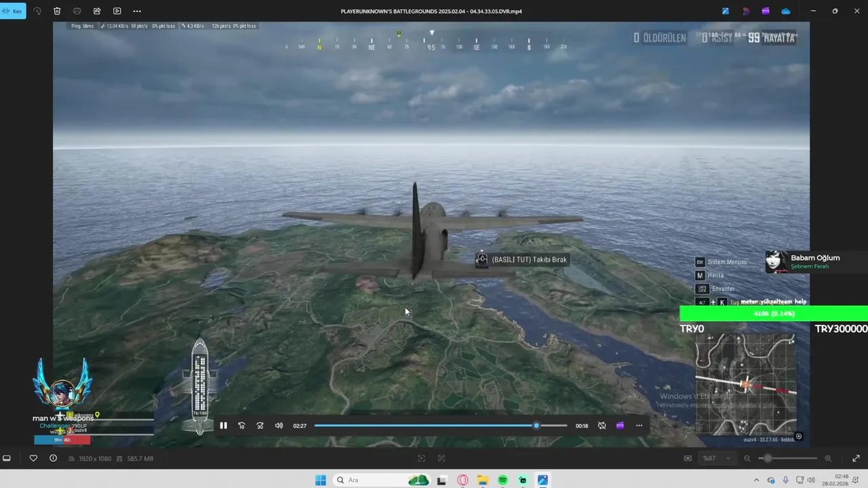
Task: Toggle the filmstrip view icon
Action: pos(7,458)
